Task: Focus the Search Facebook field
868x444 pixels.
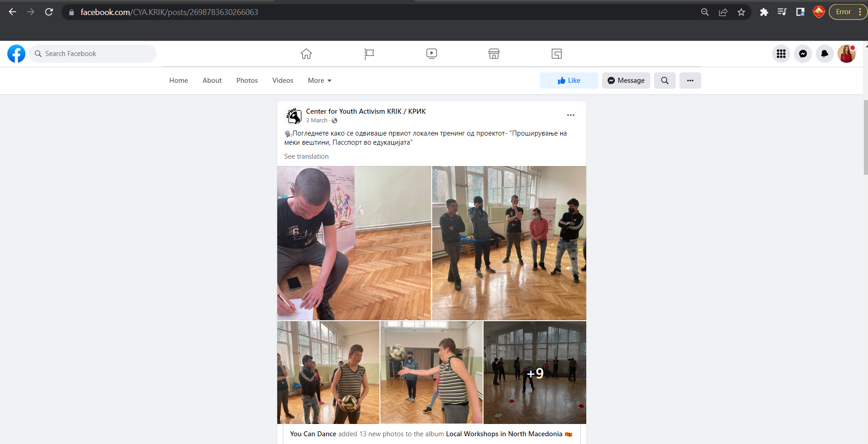Action: click(x=93, y=54)
